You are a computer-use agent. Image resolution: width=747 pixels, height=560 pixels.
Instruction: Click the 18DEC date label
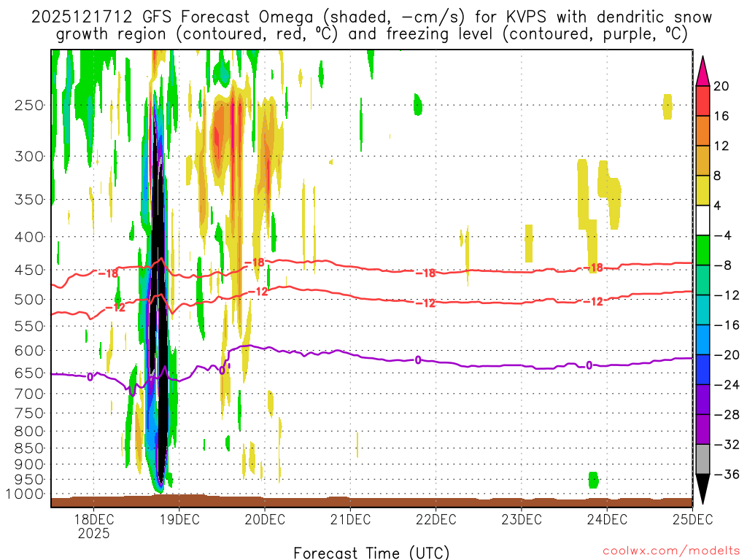(93, 519)
